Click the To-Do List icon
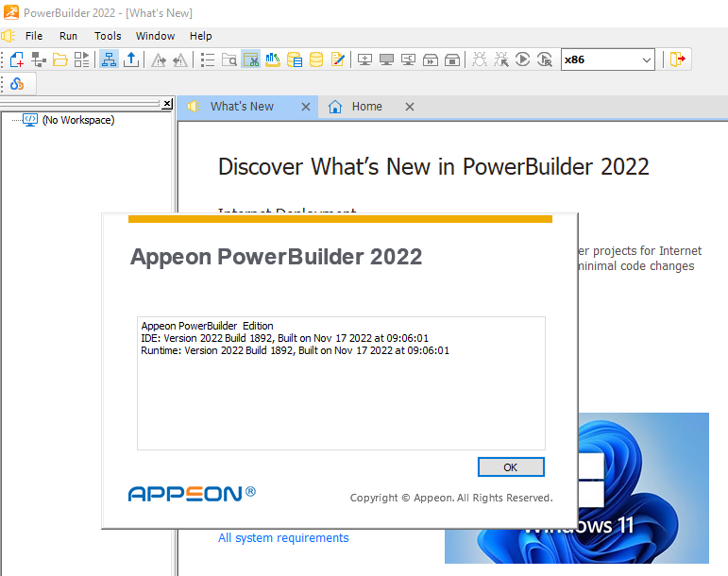 coord(207,59)
